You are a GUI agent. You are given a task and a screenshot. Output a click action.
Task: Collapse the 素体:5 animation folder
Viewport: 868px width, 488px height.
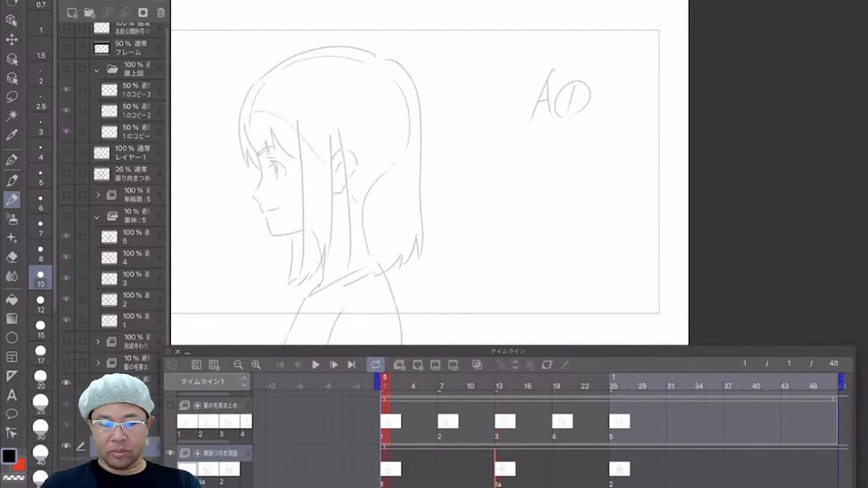(x=97, y=216)
